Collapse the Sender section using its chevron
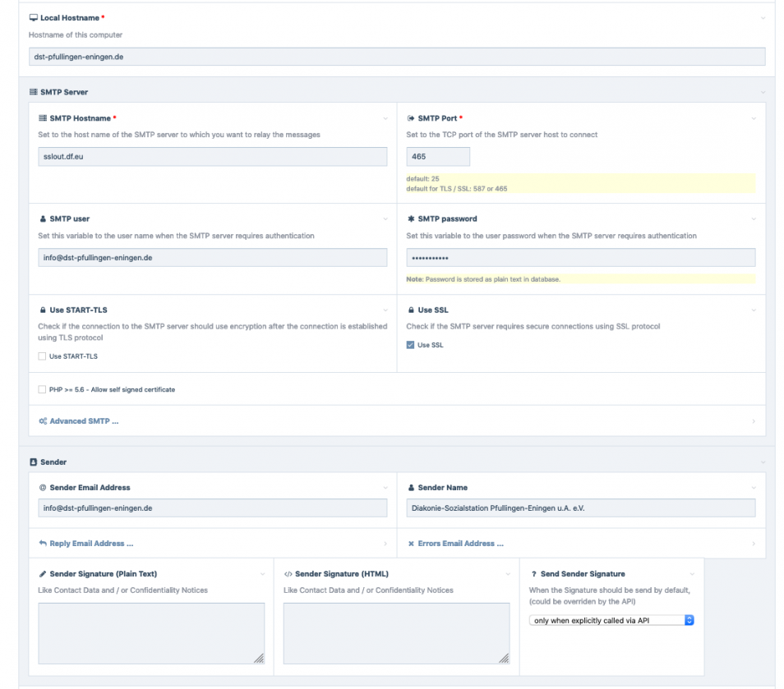 [763, 462]
